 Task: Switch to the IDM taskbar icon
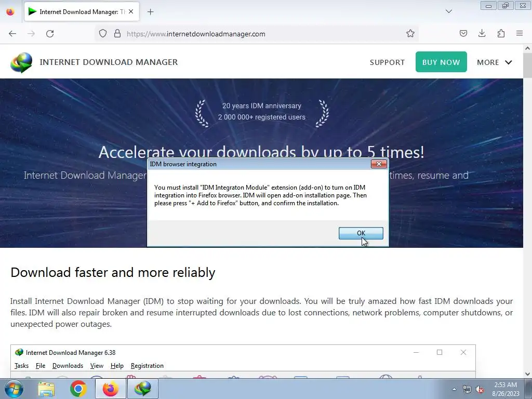click(x=142, y=389)
